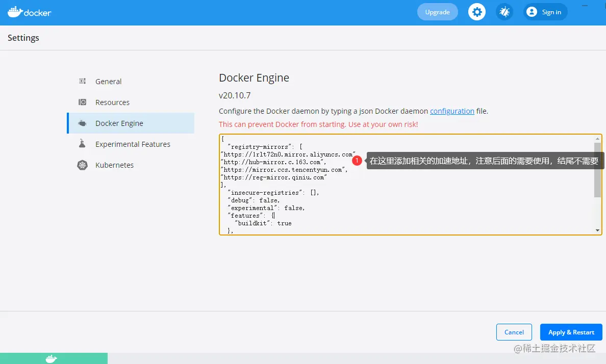Click the Docker Engine heading
This screenshot has height=364, width=606.
coord(254,77)
